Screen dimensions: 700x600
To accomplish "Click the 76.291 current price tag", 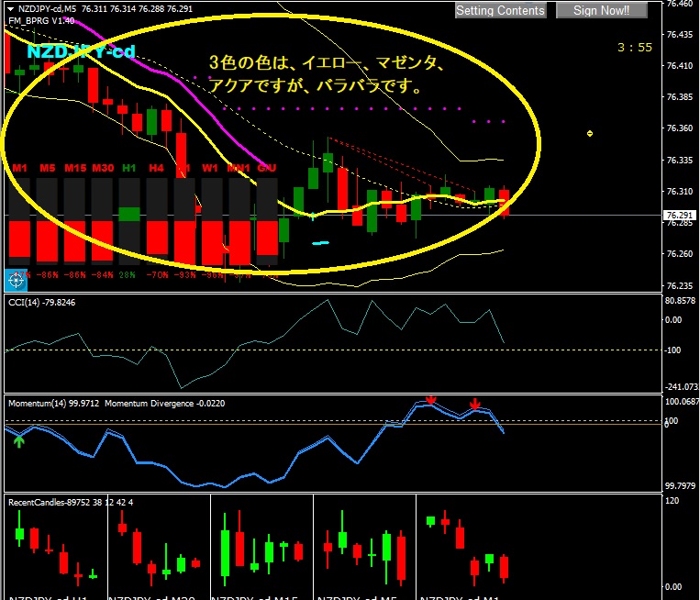I will pos(680,216).
